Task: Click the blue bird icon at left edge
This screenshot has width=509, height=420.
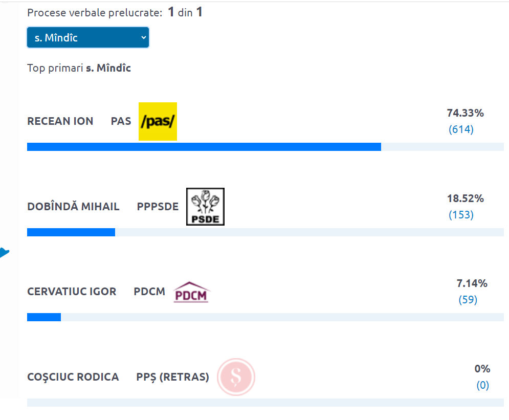Action: [x=4, y=252]
